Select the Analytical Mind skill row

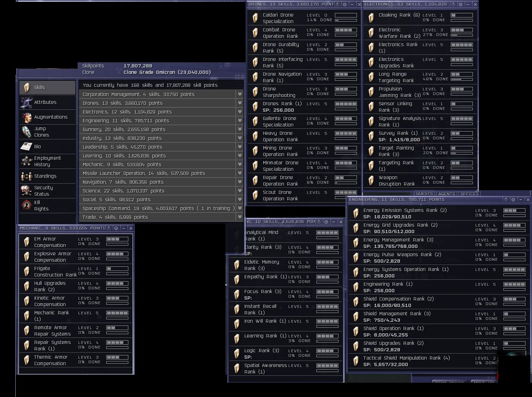(x=287, y=235)
